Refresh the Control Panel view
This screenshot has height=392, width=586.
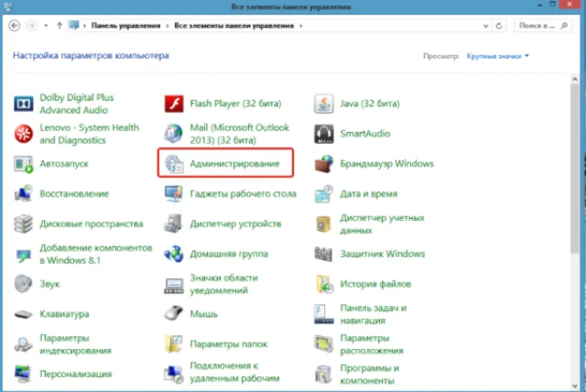[x=499, y=26]
